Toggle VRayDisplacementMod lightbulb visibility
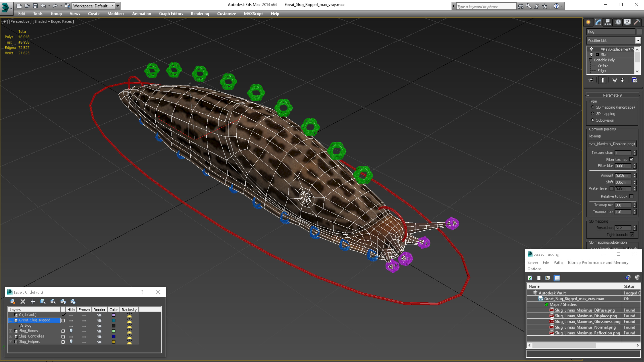Screen dimensions: 644x362 [x=591, y=49]
